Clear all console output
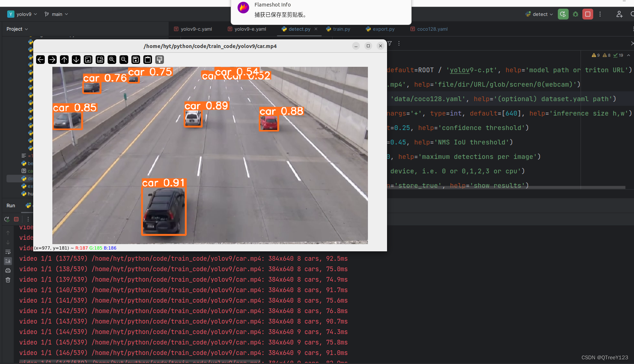Screen dimensions: 634x364 (x=8, y=280)
